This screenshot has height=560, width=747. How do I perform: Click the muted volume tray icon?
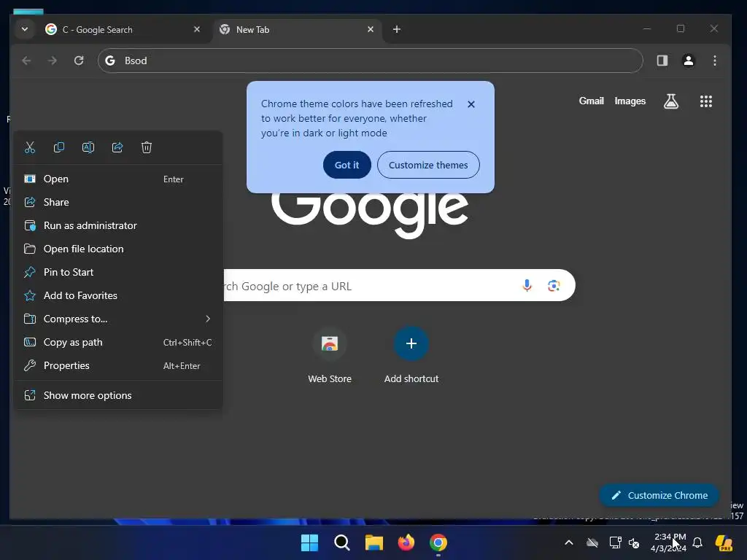coord(634,542)
